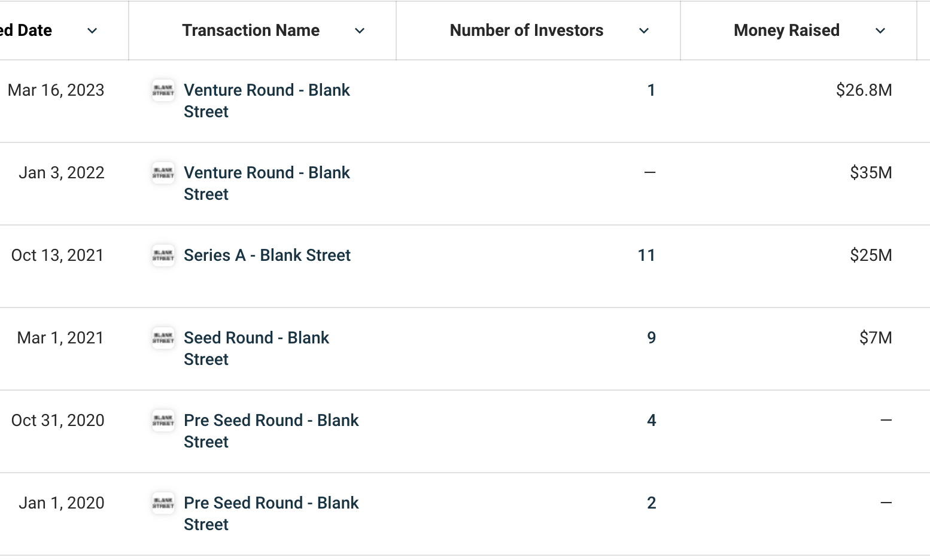
Task: Open the Jan 1, 2020 Pre Seed Round link
Action: coord(271,514)
